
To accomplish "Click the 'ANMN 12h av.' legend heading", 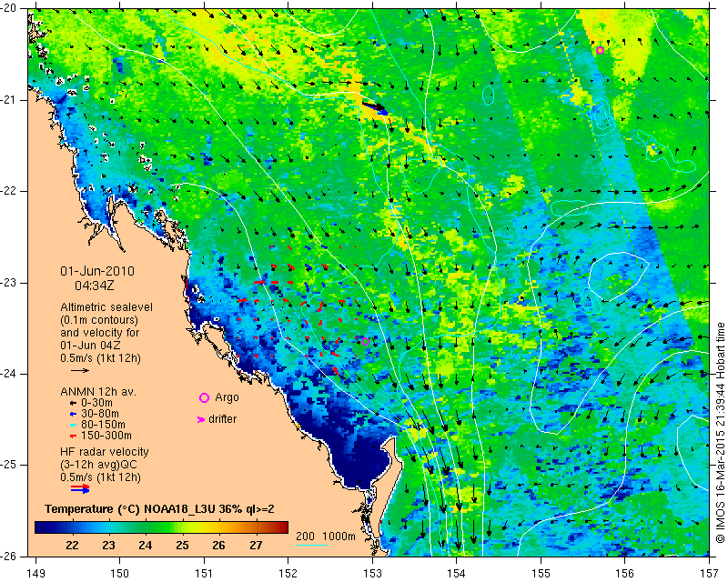I will tap(98, 392).
